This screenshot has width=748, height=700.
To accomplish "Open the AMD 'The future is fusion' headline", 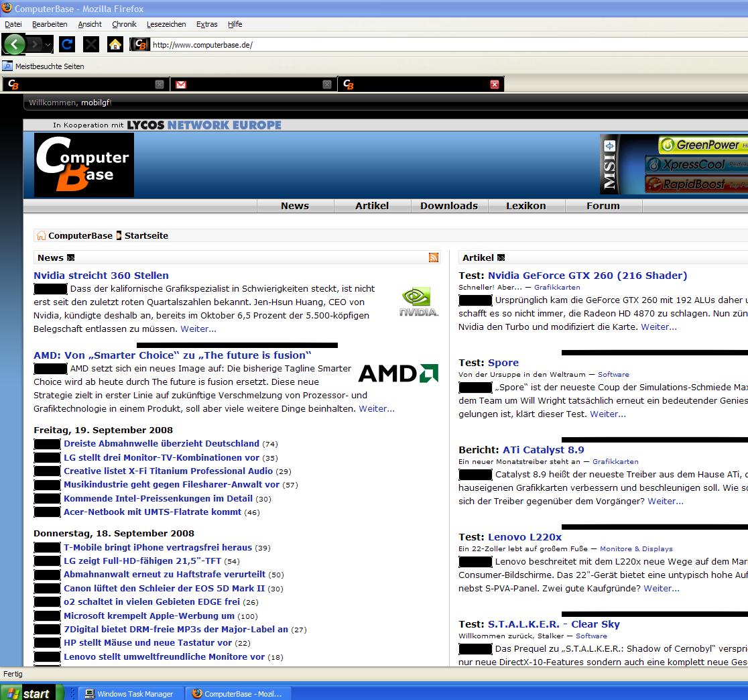I will click(x=172, y=355).
